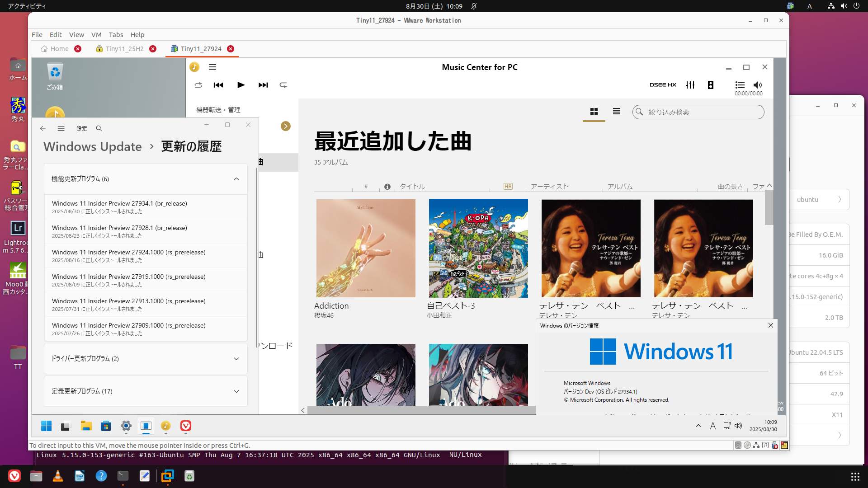The image size is (868, 488).
Task: Open the ごみ箱 recycle bin on desktop
Action: coord(55,77)
